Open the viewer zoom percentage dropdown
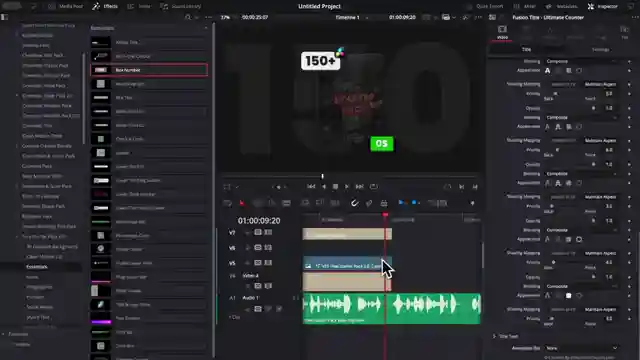The image size is (640, 360). pyautogui.click(x=226, y=17)
